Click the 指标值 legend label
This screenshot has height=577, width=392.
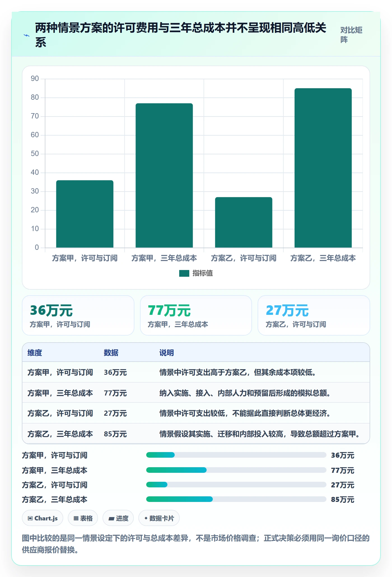pyautogui.click(x=203, y=273)
